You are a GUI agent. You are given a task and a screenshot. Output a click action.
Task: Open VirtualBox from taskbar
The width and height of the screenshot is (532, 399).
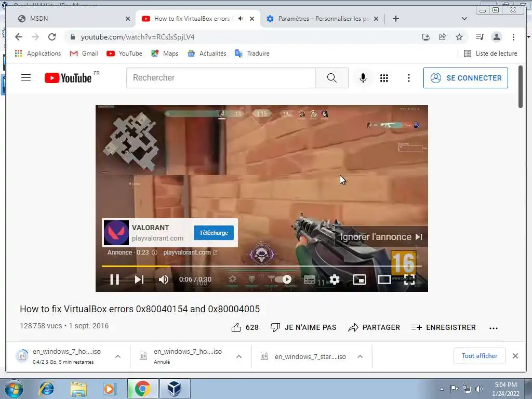175,389
